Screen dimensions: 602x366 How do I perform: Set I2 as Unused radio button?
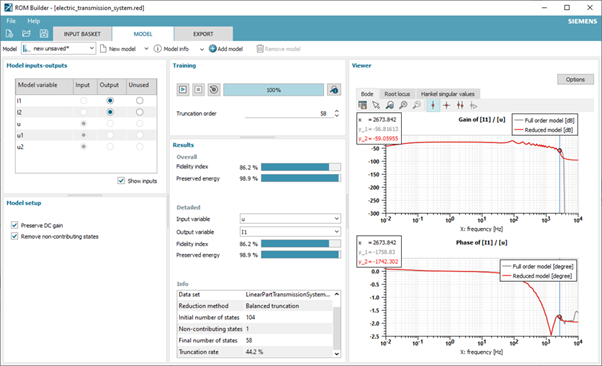click(139, 112)
